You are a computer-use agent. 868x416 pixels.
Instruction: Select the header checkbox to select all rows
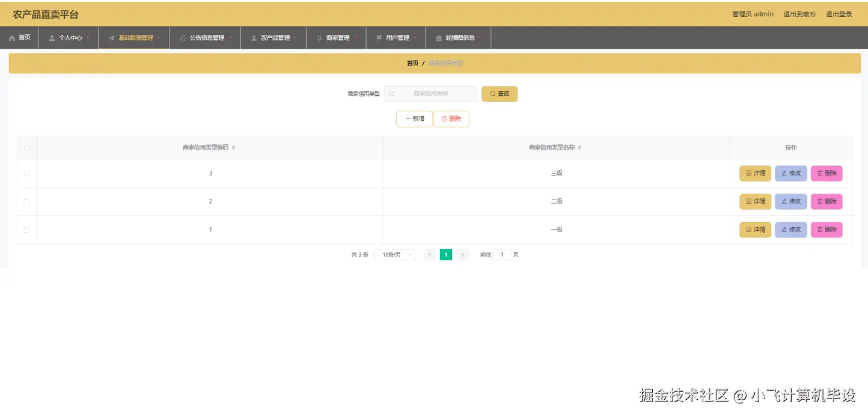pyautogui.click(x=26, y=148)
